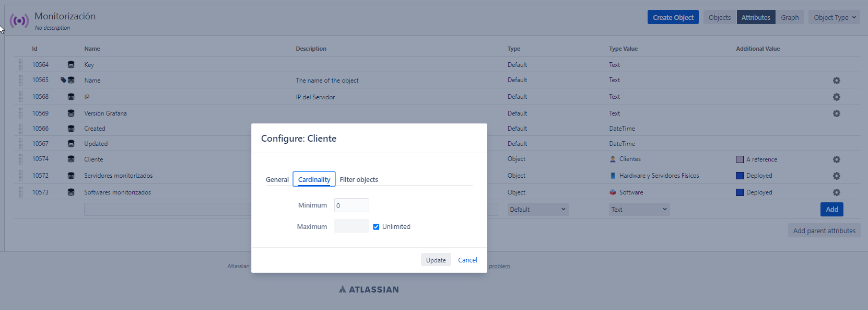
Task: Open the Default type dropdown in new row
Action: point(538,210)
